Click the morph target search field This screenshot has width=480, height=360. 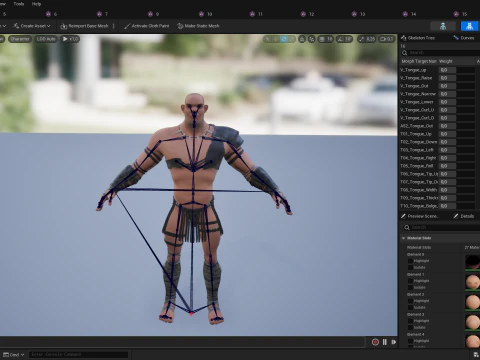440,53
